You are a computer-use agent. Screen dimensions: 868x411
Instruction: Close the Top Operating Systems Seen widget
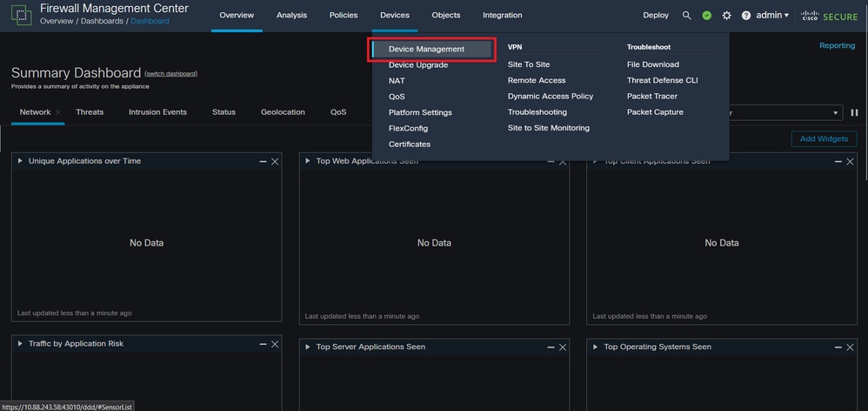point(851,347)
